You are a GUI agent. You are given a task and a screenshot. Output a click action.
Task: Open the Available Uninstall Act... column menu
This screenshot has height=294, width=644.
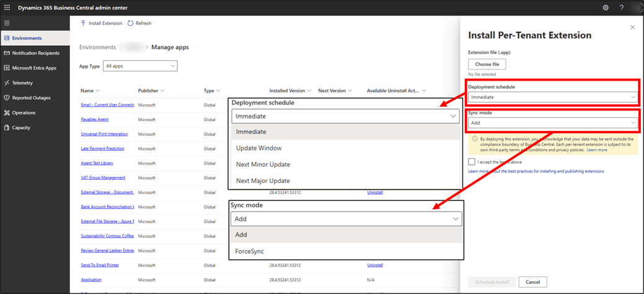click(396, 91)
